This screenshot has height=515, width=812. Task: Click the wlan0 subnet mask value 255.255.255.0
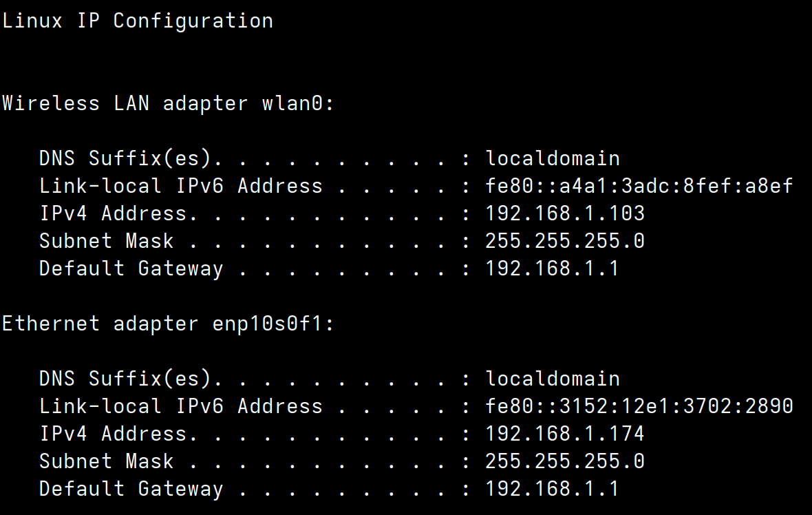click(565, 241)
